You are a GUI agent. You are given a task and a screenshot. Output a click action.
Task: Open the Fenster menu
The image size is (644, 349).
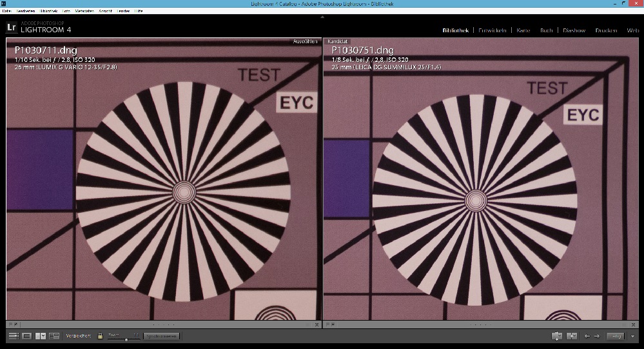(123, 11)
